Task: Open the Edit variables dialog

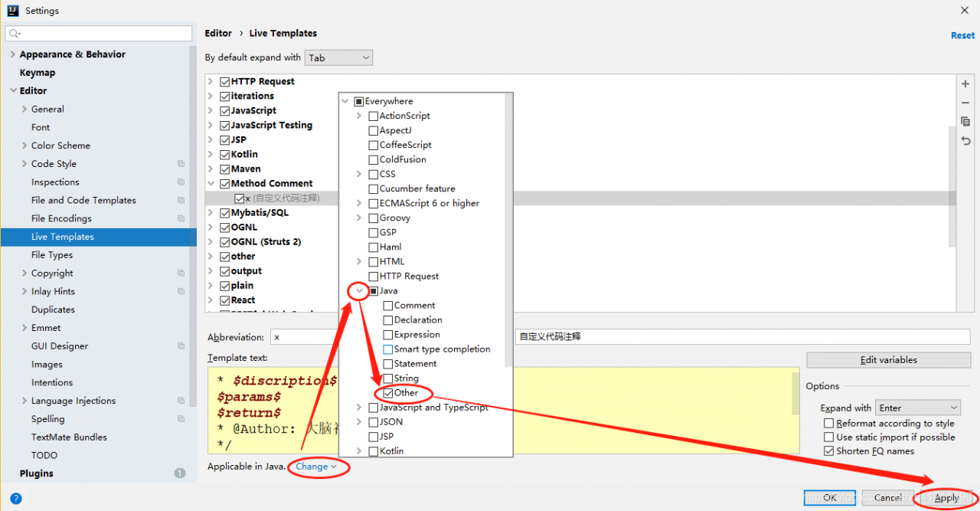Action: (888, 360)
